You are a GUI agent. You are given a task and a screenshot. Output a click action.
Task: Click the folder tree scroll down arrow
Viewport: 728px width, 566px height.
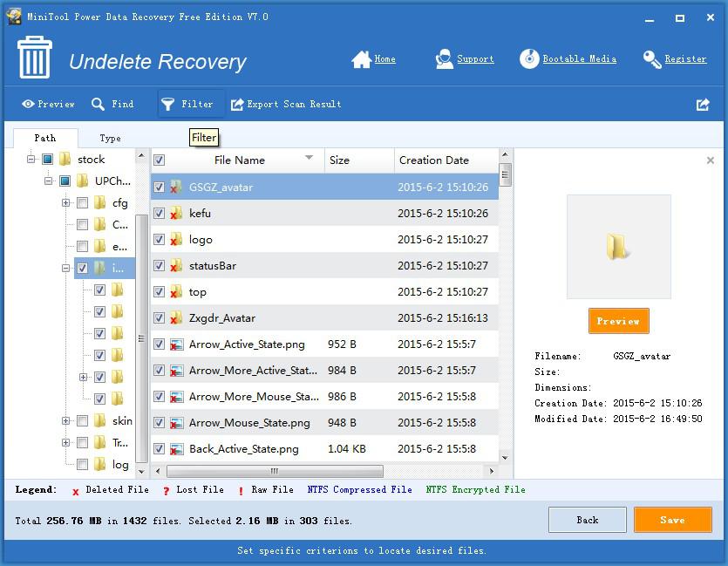click(141, 471)
